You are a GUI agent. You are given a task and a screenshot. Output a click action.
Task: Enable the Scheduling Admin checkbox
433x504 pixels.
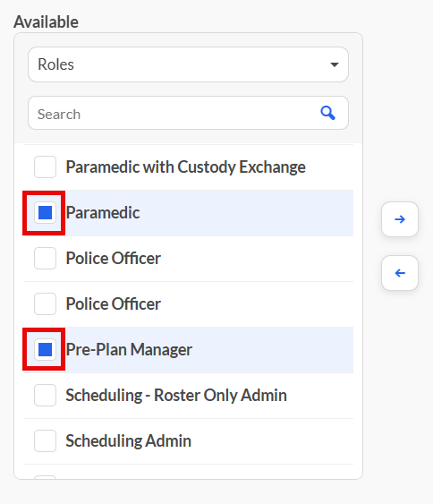tap(45, 440)
